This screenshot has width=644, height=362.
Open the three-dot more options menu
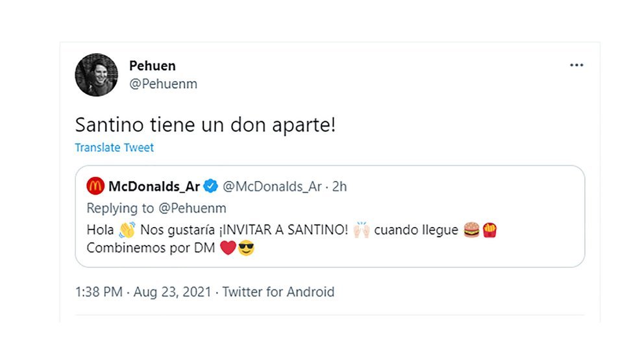576,66
